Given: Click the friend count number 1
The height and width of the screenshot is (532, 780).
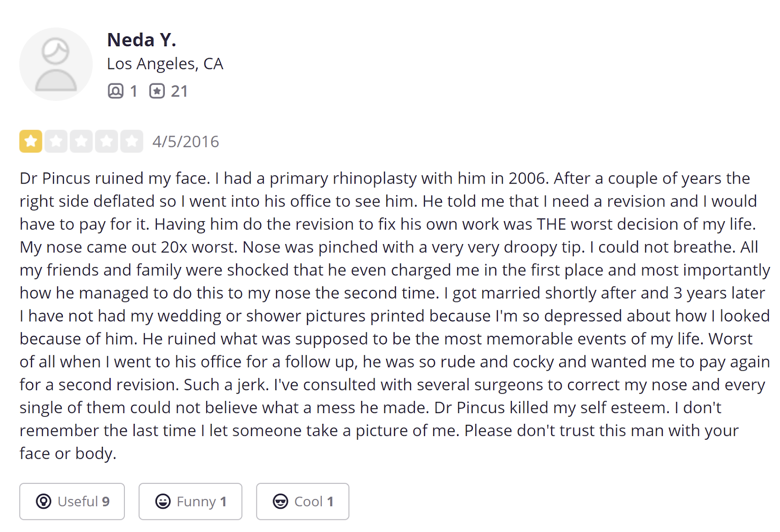Looking at the screenshot, I should coord(134,91).
